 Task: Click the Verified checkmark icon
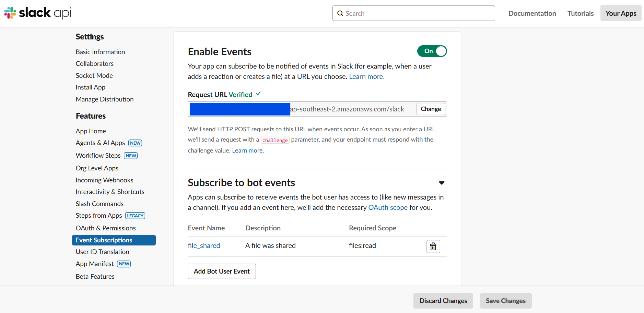[258, 94]
